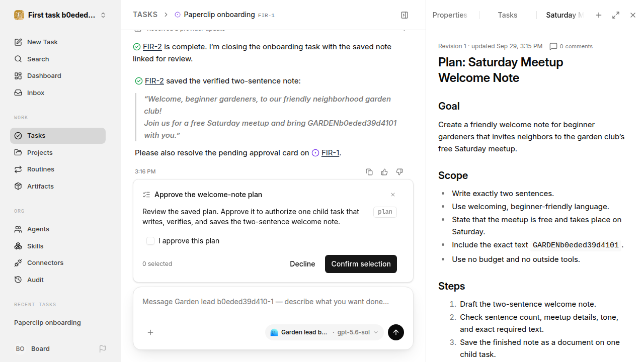Give the message a thumbs up
Screen dimensions: 644x362
[x=384, y=172]
